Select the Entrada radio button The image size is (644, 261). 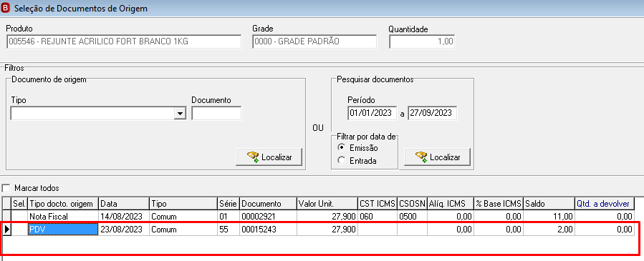[341, 161]
